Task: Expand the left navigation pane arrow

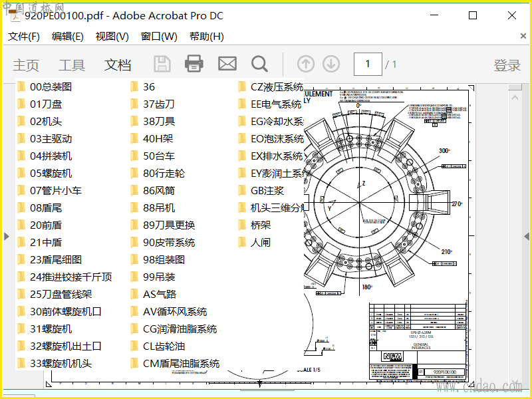Action: tap(7, 236)
